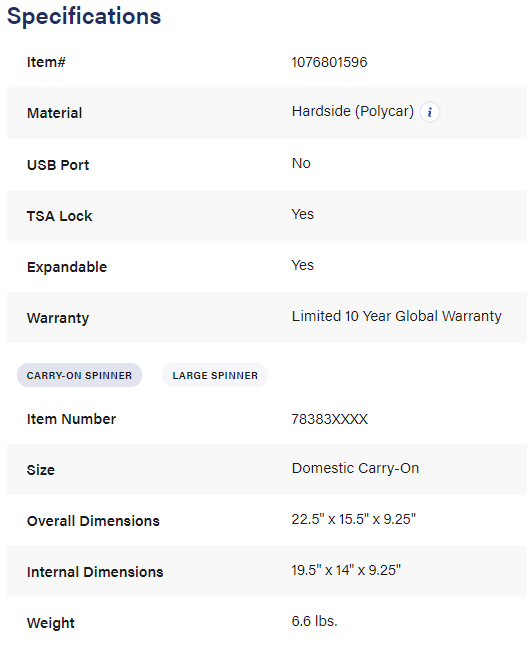Screen dimensions: 529x647
Task: Switch to the Large Spinner tab
Action: (x=215, y=375)
